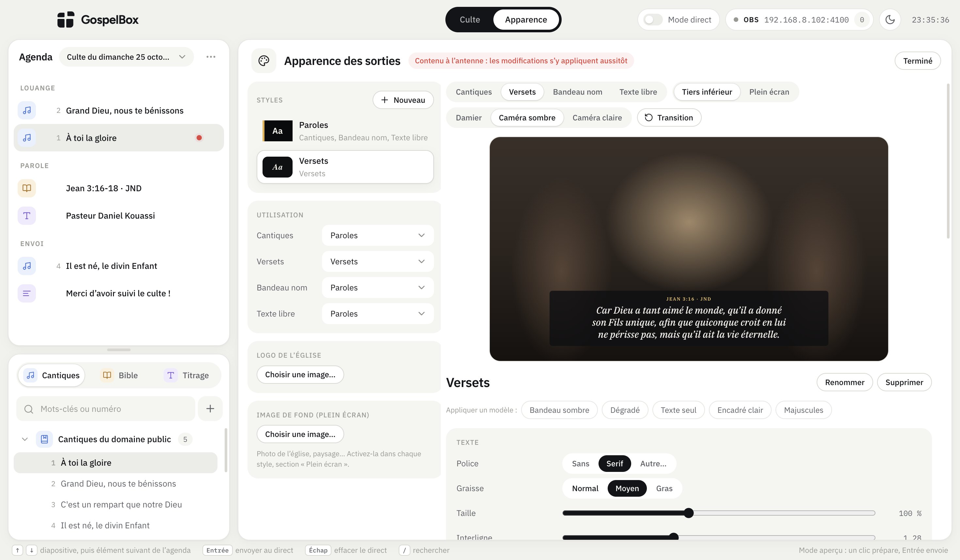Screen dimensions: 960x560
Task: Select Sans font option
Action: [x=580, y=463]
